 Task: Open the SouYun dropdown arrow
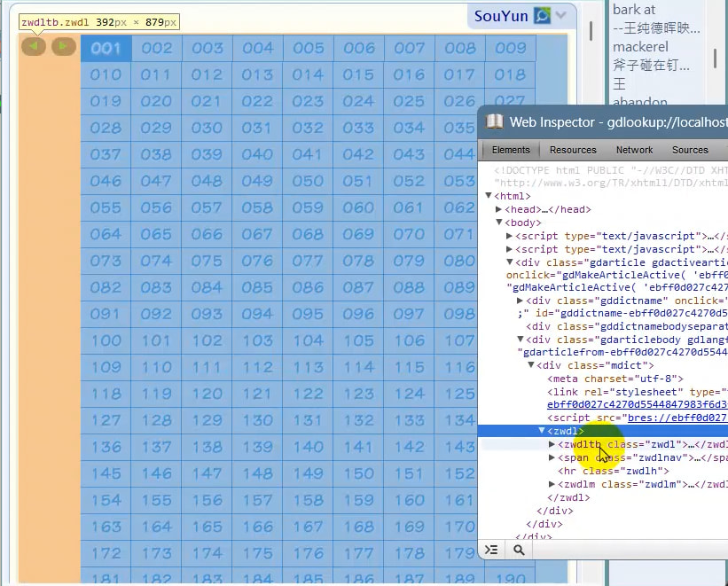[x=561, y=15]
